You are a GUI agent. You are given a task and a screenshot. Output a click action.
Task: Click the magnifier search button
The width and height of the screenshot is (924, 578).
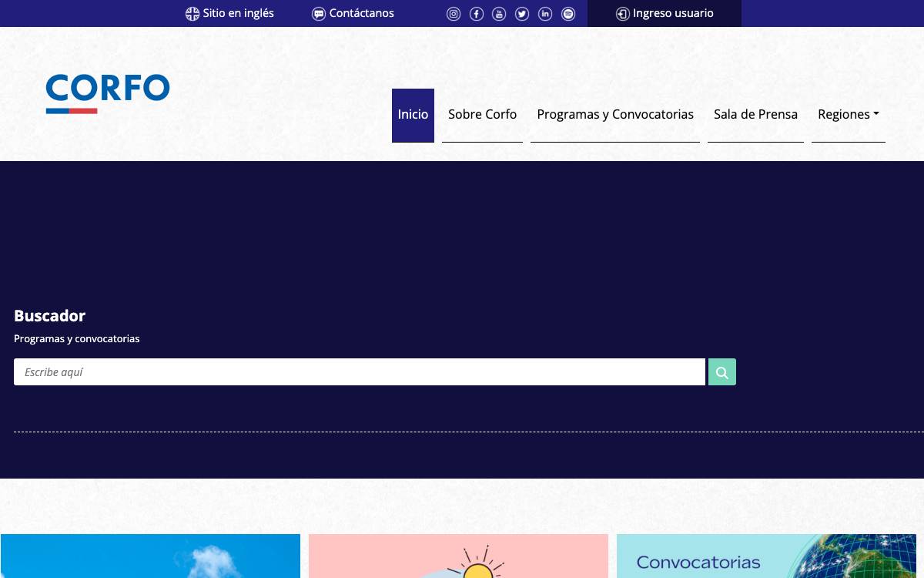[722, 372]
